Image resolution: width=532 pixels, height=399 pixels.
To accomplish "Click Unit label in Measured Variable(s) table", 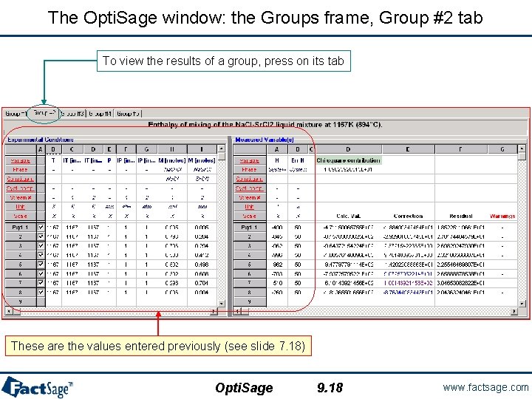I will pyautogui.click(x=250, y=207).
